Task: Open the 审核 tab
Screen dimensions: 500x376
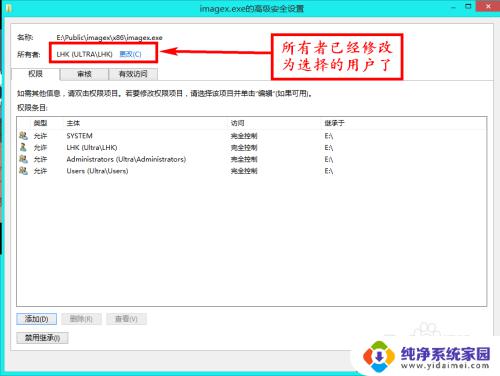Action: [x=84, y=74]
